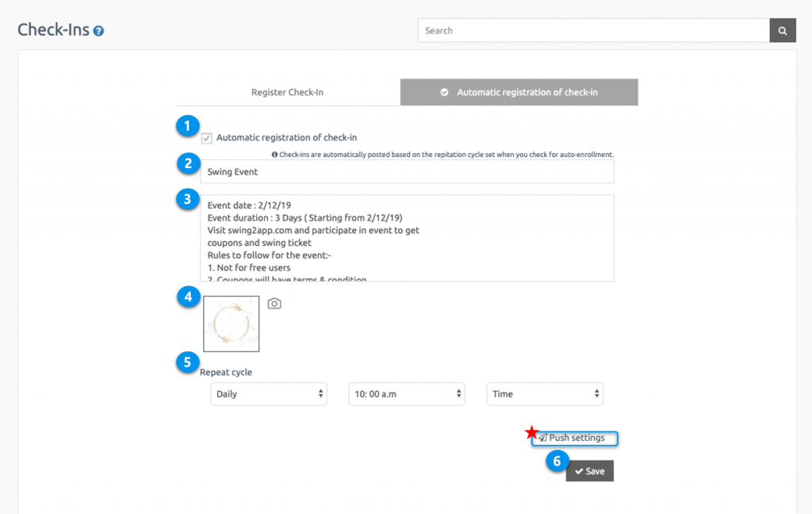The height and width of the screenshot is (514, 812).
Task: Click blue badge number 5 beside Repeat cycle
Action: (x=187, y=362)
